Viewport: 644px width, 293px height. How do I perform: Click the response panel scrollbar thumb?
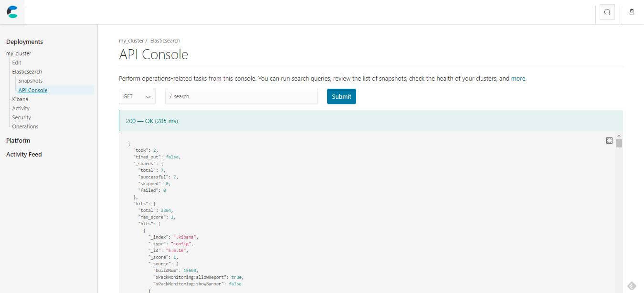[619, 144]
